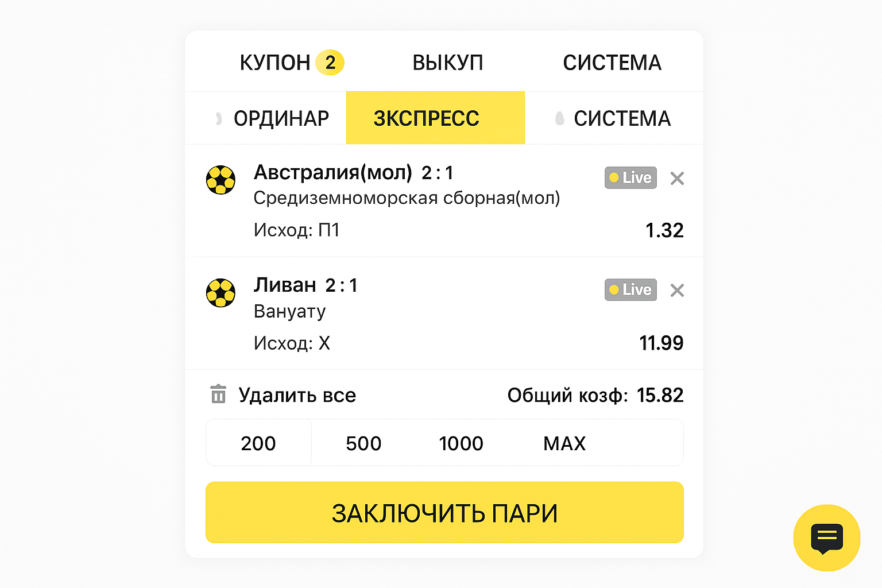Click the Удалить все link
The image size is (882, 588).
tap(297, 395)
